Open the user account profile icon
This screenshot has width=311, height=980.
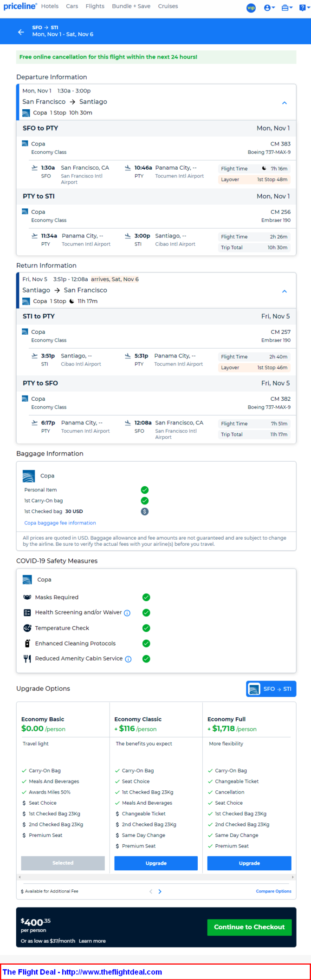click(269, 8)
